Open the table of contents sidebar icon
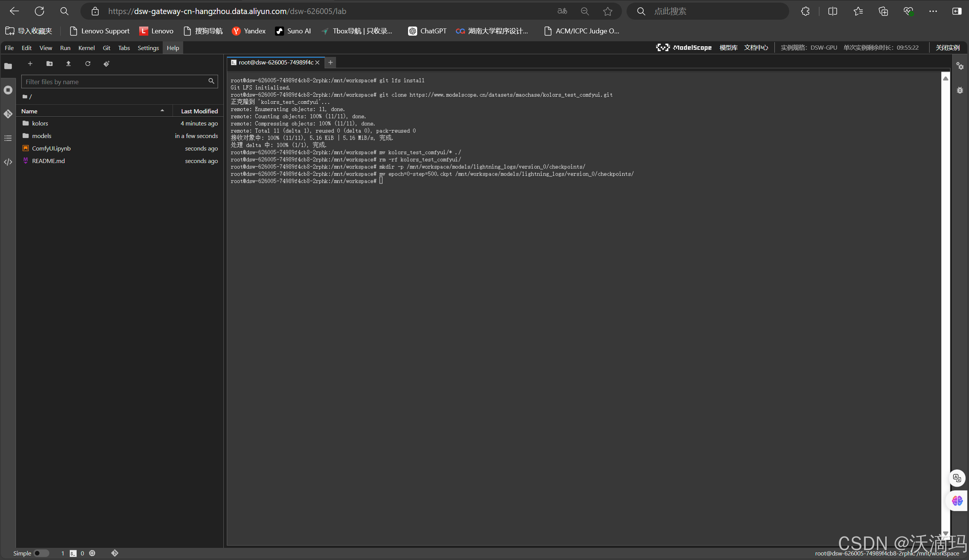 pyautogui.click(x=8, y=138)
